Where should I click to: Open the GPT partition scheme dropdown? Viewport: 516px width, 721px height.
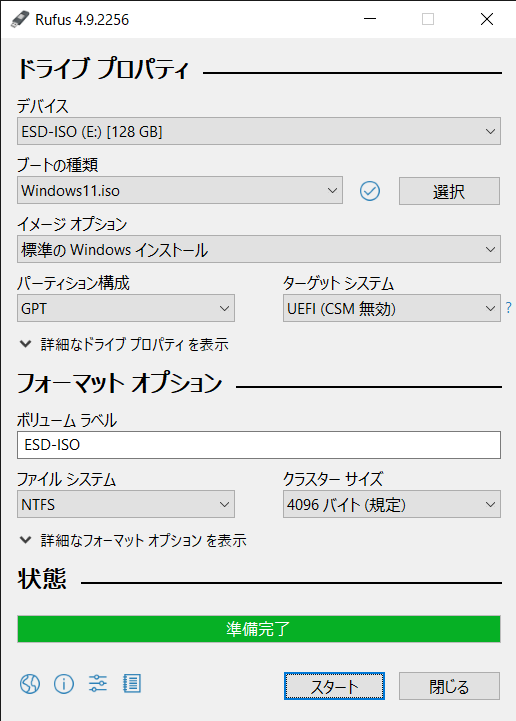[x=126, y=308]
